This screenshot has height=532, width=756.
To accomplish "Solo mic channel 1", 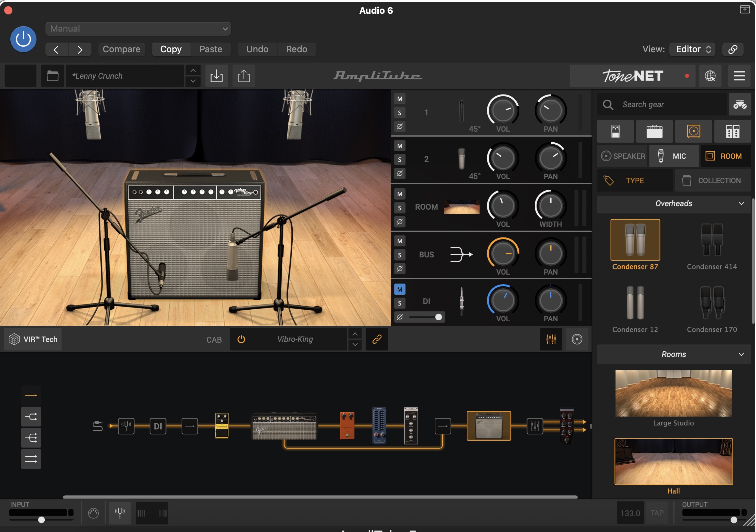I will 400,113.
